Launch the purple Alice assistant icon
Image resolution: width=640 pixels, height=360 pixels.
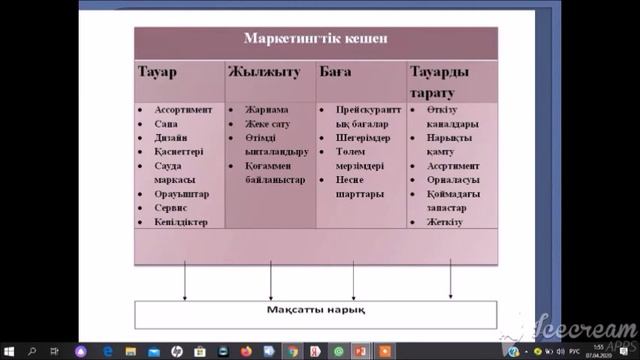coord(81,351)
